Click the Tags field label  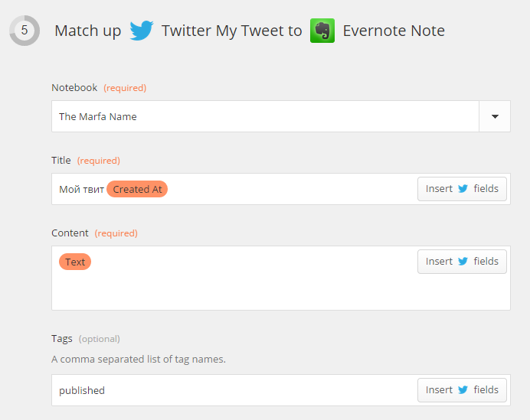[x=62, y=339]
